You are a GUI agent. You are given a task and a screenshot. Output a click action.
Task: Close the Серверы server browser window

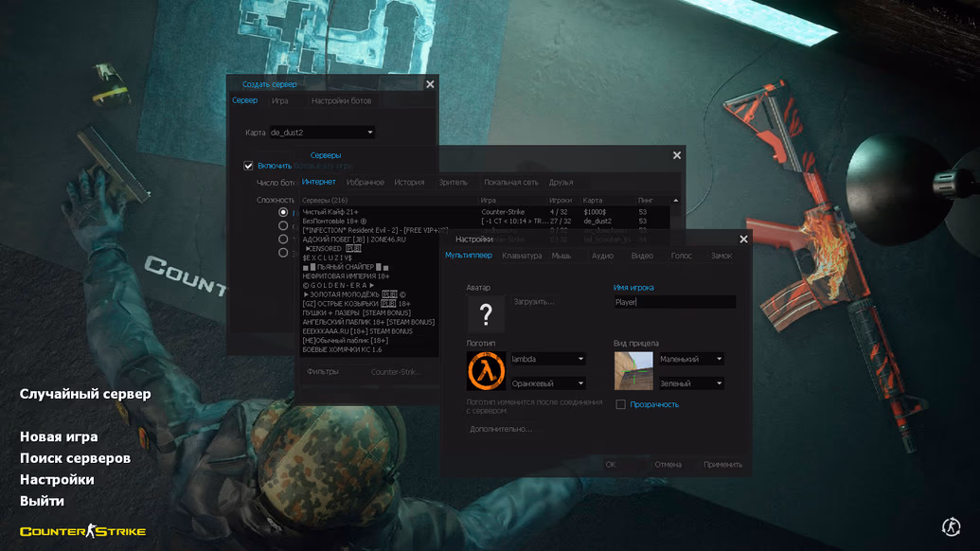click(677, 155)
